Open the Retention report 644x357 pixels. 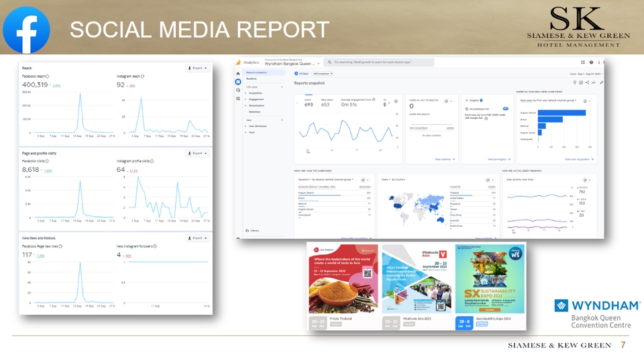click(255, 112)
